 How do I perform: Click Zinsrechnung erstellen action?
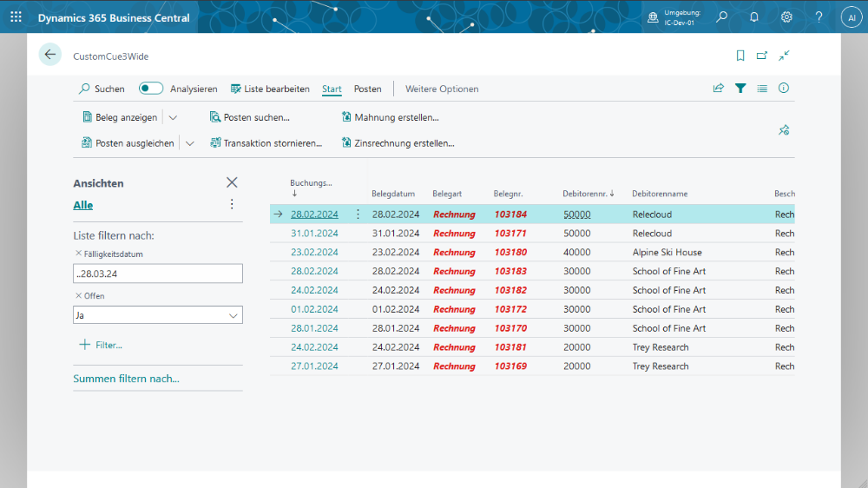tap(398, 143)
